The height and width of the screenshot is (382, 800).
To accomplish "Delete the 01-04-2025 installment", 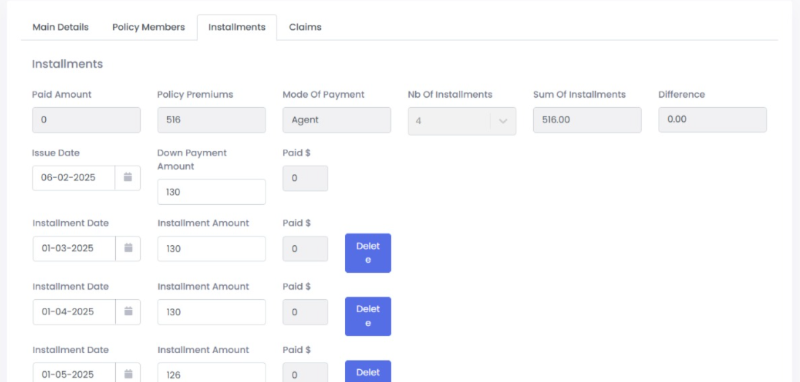I will (368, 316).
